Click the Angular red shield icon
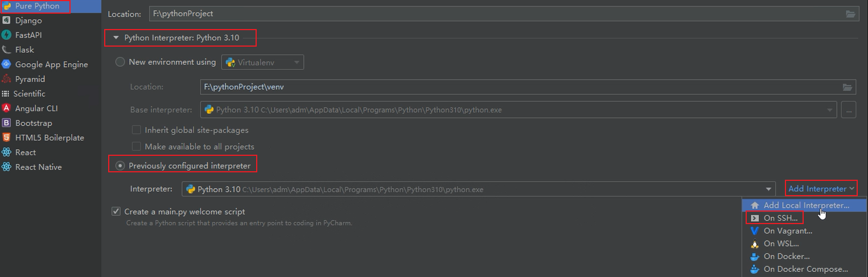 (x=6, y=109)
